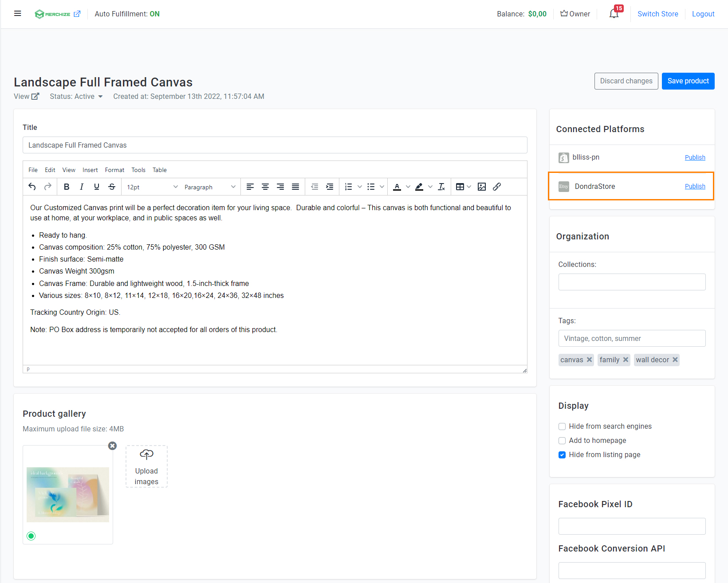728x583 pixels.
Task: Open the Insert menu
Action: [90, 170]
